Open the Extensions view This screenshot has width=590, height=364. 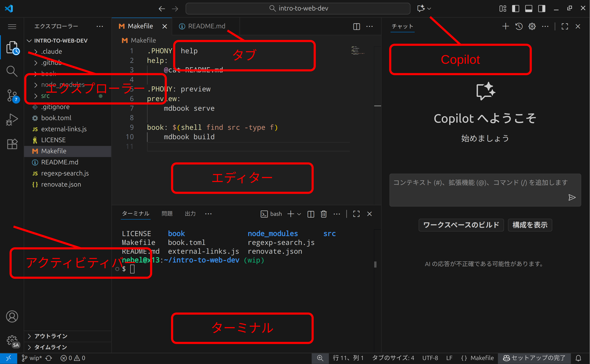(x=12, y=144)
